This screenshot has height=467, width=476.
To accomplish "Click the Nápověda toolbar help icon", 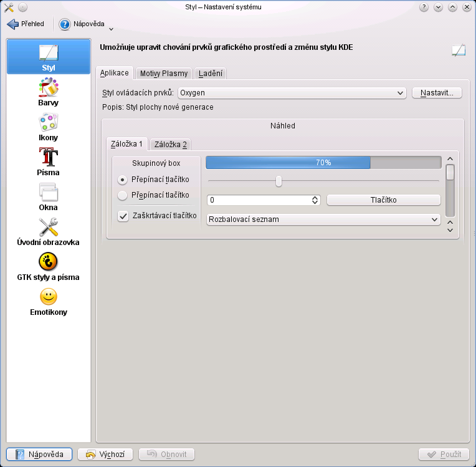I will tap(65, 24).
